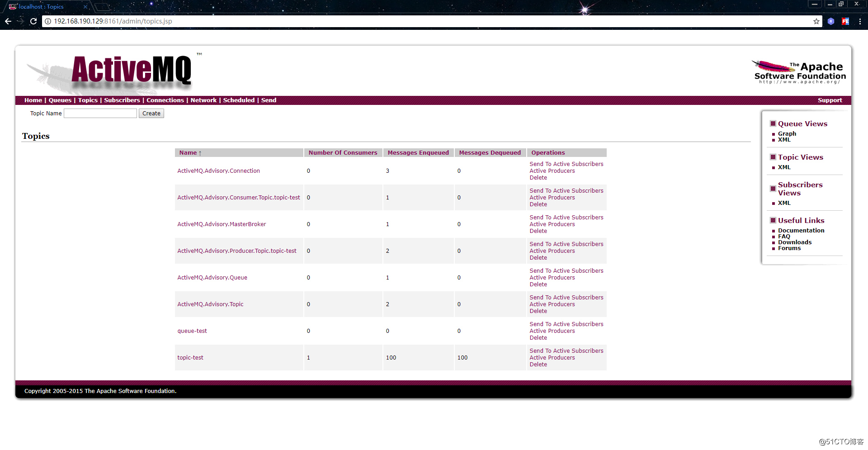Open XML link under Topic Views
Screen dimensions: 868x450
coord(784,167)
